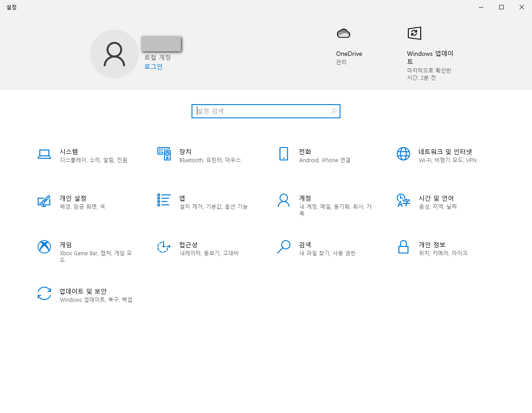532x413 pixels.
Task: Click 디스플레이, 소리, 알림, 전원 description
Action: 94,160
